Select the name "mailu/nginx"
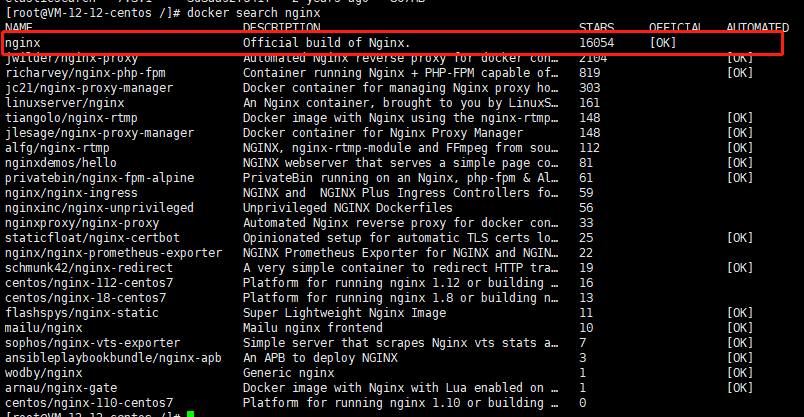 click(44, 328)
